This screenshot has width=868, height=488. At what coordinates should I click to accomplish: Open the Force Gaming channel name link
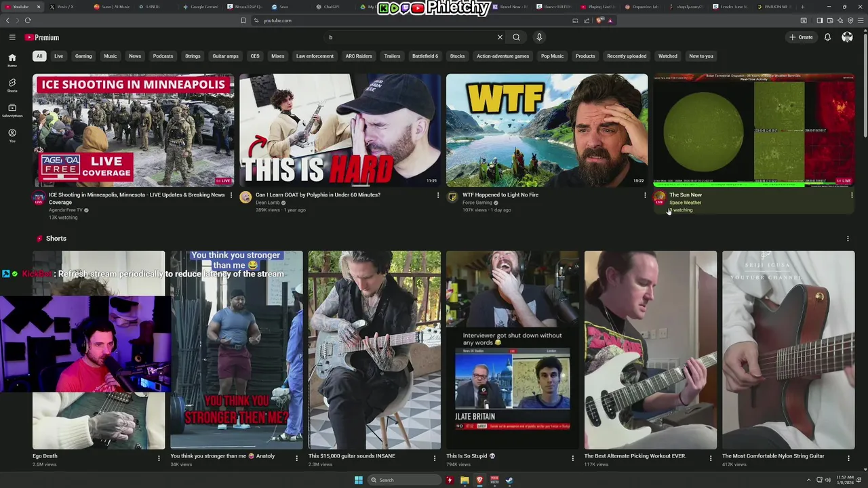point(477,203)
